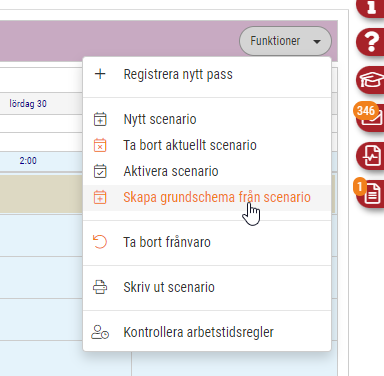Open the mail button with 346 badge

[371, 117]
